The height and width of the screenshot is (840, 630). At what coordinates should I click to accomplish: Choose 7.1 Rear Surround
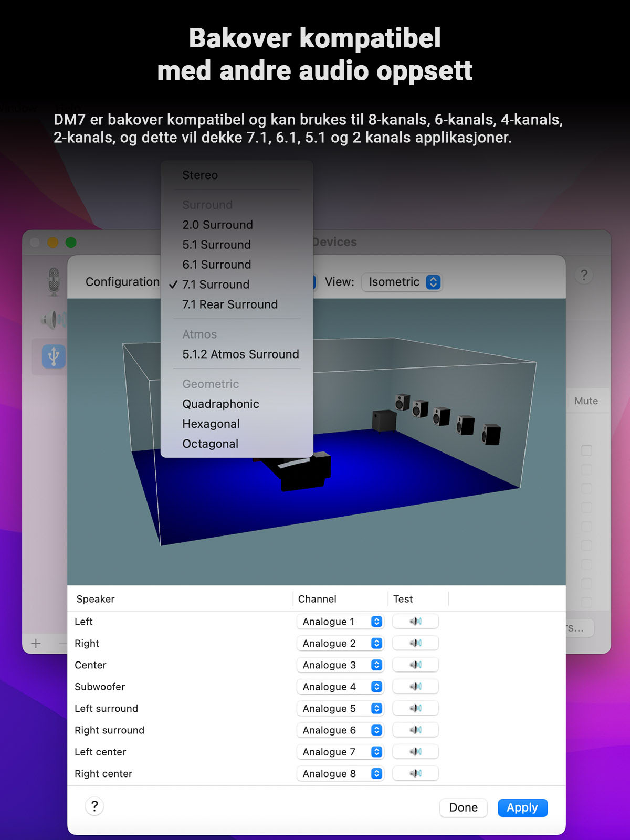point(237,304)
